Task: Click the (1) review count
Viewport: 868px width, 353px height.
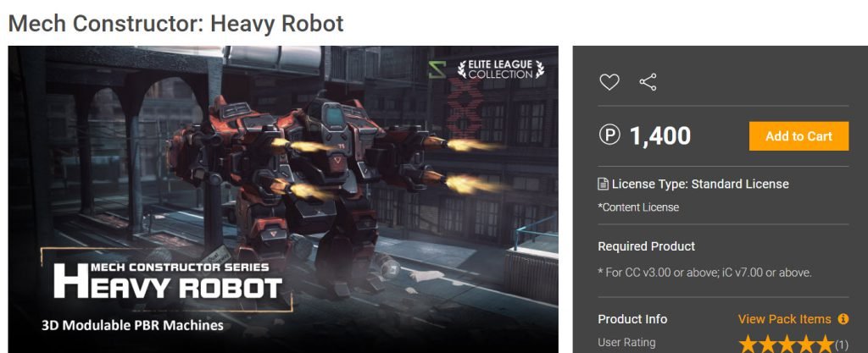Action: click(841, 345)
